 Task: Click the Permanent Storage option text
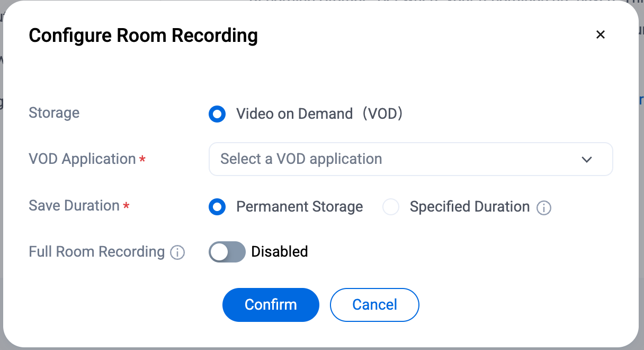coord(299,207)
